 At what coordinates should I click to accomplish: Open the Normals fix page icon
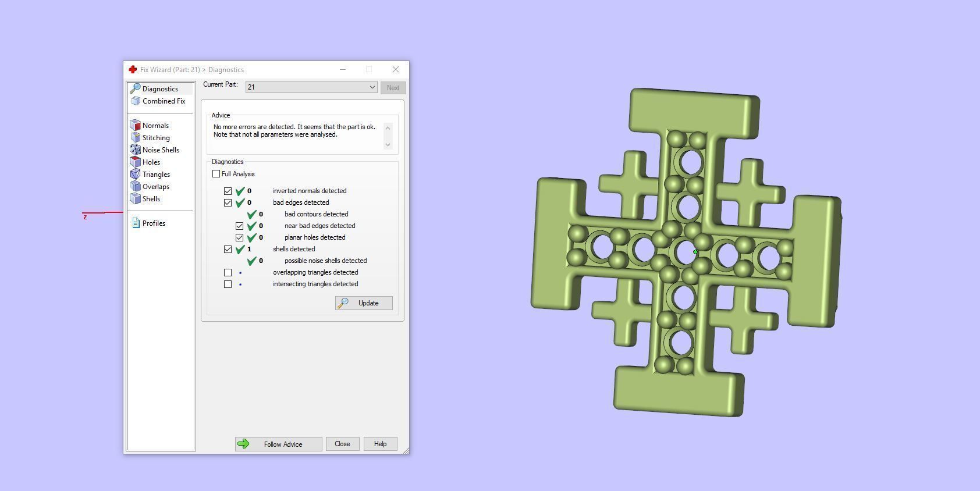tap(135, 126)
